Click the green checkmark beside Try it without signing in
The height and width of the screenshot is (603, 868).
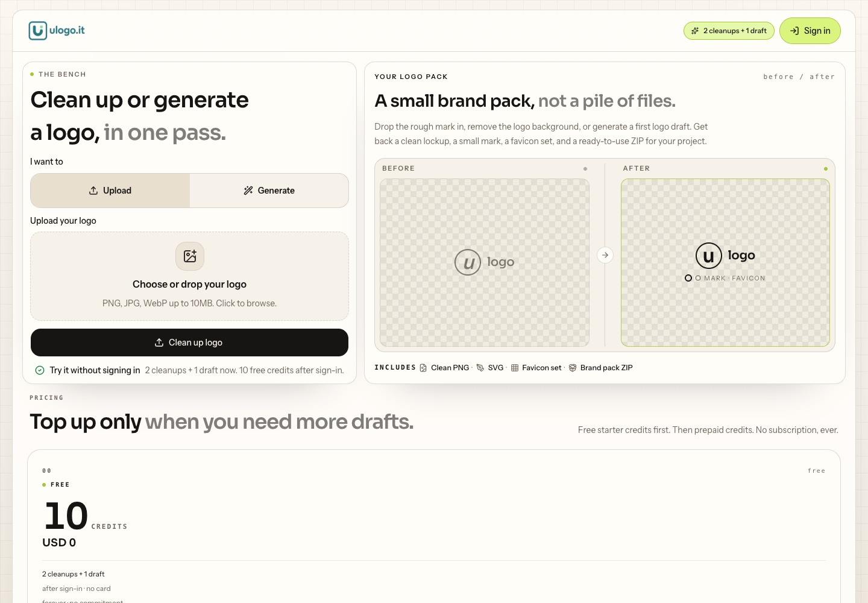[40, 370]
